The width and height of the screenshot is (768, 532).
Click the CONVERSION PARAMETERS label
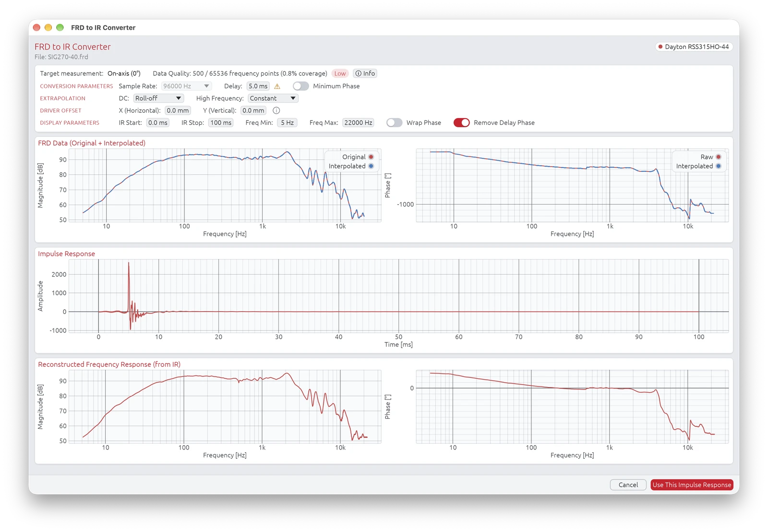[76, 86]
